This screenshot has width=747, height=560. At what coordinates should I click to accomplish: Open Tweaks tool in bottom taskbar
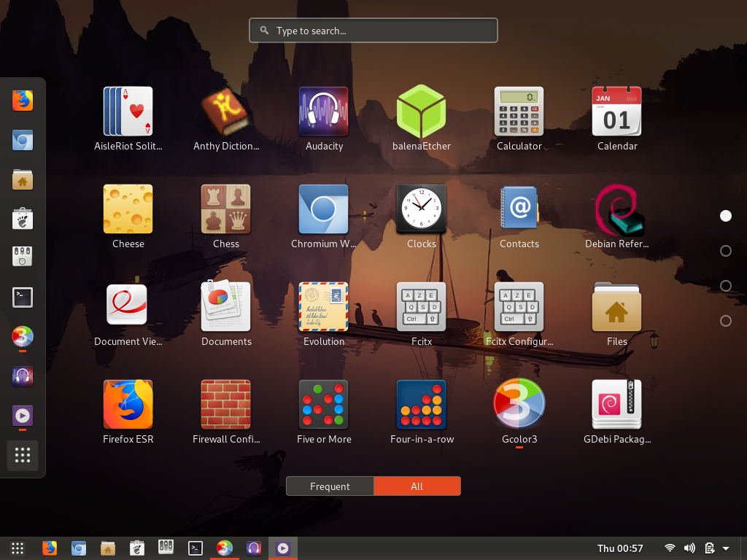[x=166, y=548]
